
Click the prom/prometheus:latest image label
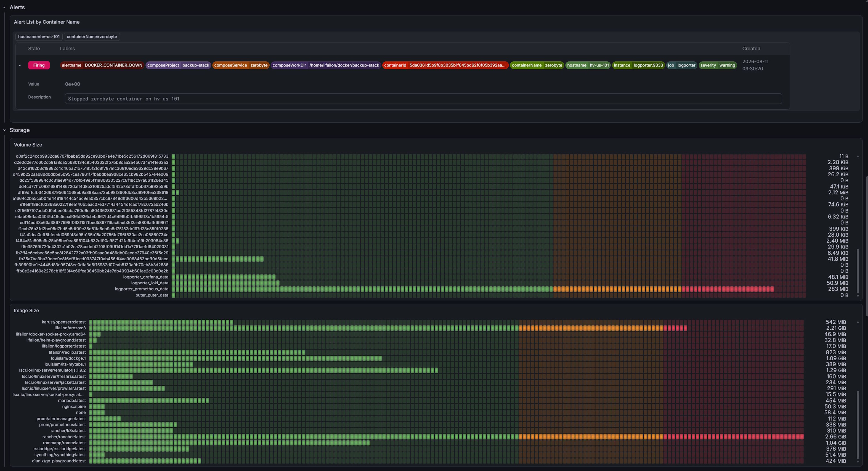click(62, 425)
